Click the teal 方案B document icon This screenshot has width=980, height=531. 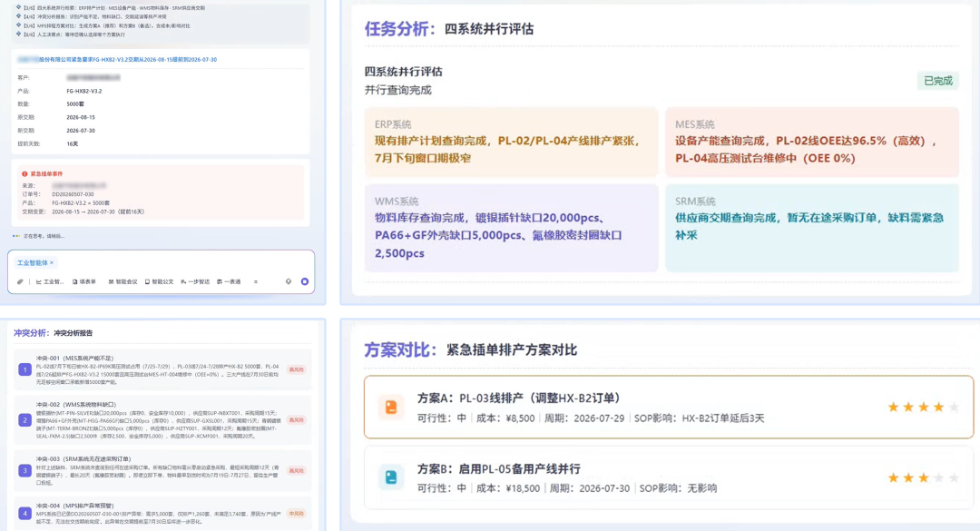(x=391, y=477)
